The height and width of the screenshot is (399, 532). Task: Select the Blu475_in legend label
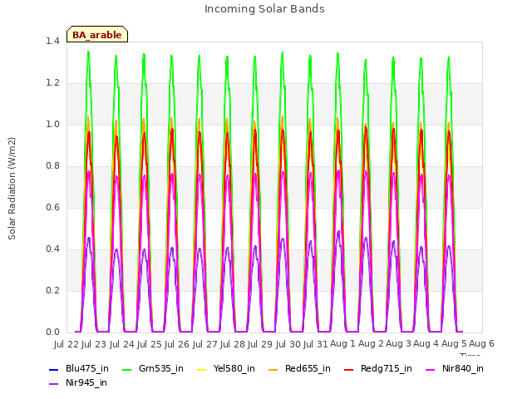87,368
